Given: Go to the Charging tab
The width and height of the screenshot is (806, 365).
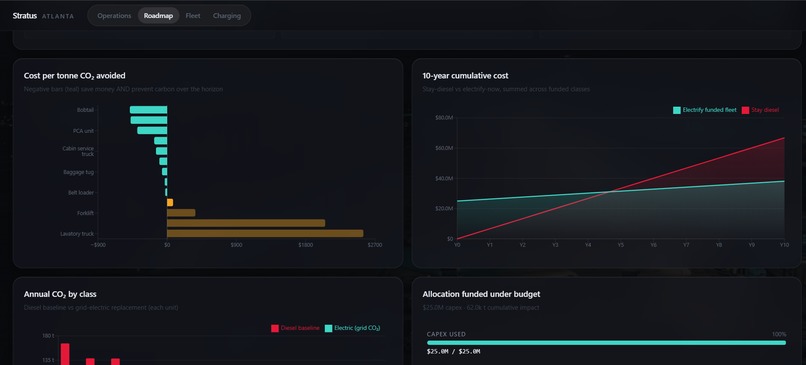Looking at the screenshot, I should [227, 16].
